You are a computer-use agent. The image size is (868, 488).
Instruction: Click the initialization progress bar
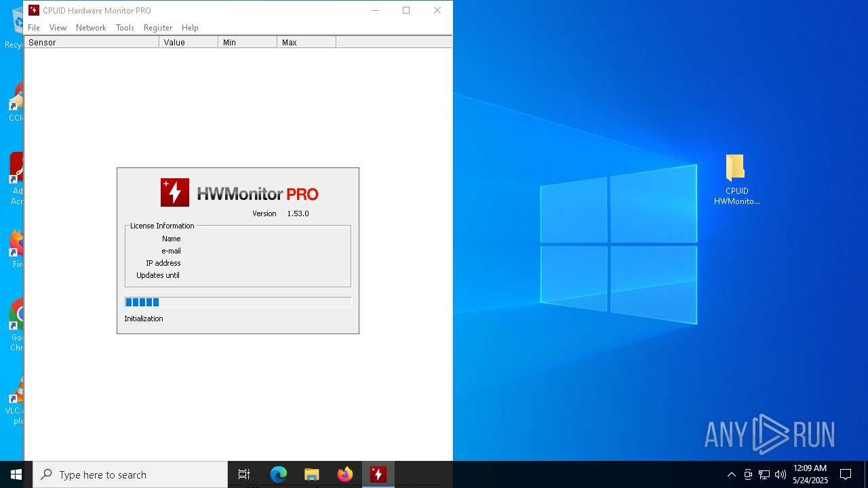[238, 302]
